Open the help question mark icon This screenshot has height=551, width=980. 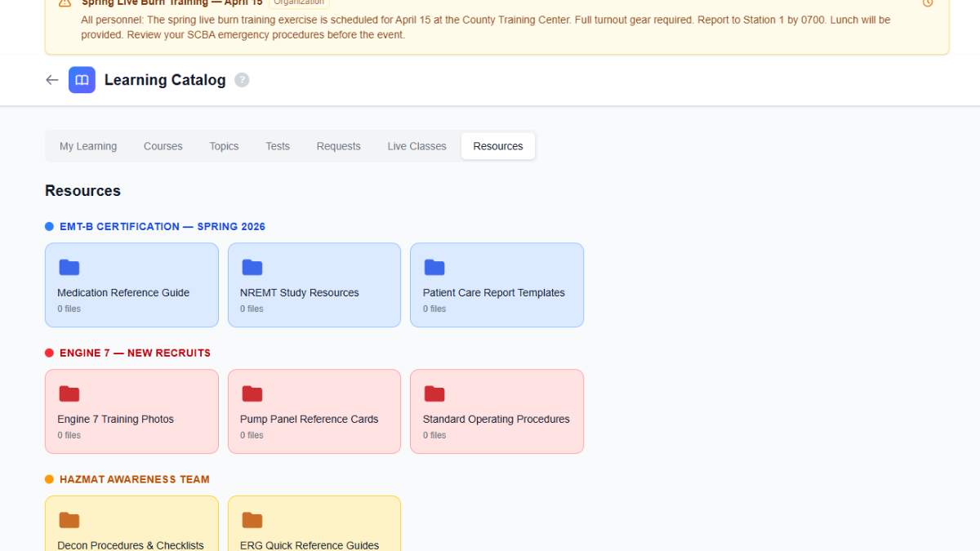pos(242,80)
